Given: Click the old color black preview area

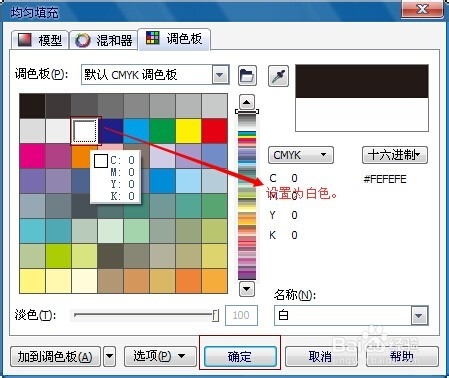Looking at the screenshot, I should point(362,81).
